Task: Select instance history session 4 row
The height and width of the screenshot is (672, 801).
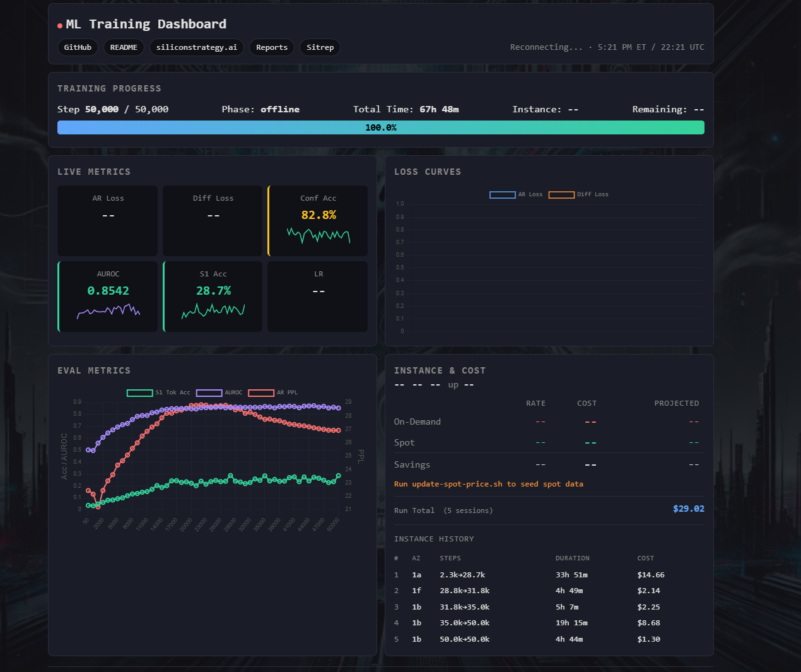Action: (549, 623)
